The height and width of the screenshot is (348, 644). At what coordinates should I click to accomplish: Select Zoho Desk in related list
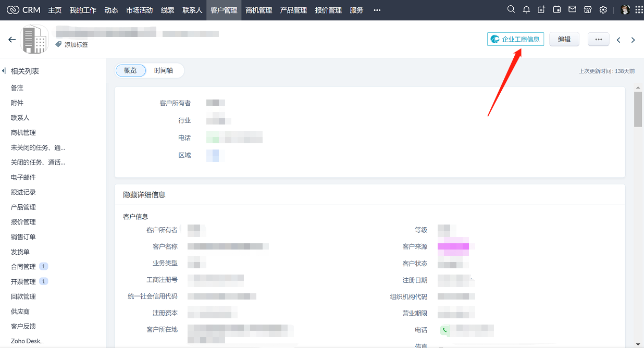(27, 341)
